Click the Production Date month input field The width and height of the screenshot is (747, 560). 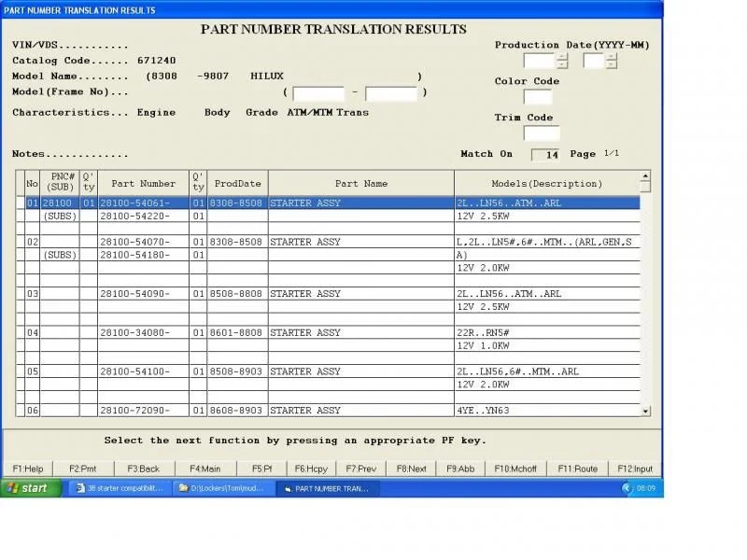click(x=594, y=61)
